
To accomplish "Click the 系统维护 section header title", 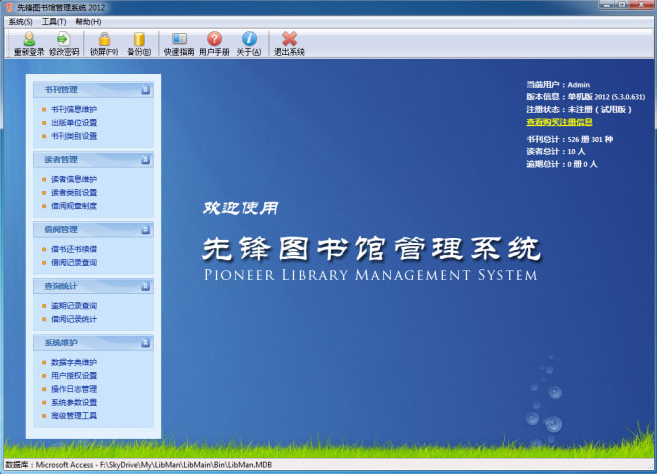I will pyautogui.click(x=61, y=343).
